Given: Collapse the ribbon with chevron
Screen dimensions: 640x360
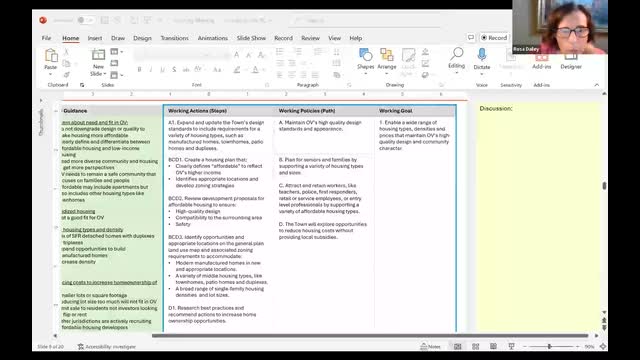Looking at the screenshot, I should (597, 85).
